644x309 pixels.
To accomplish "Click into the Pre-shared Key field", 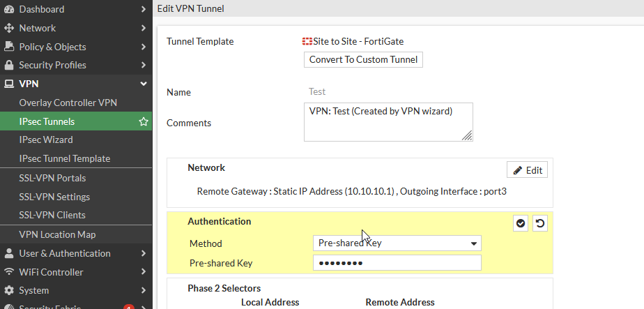I will [397, 263].
